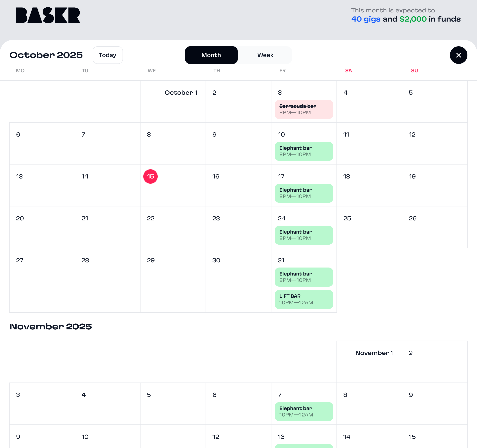Select October 25 on the calendar
The width and height of the screenshot is (477, 448).
tap(369, 227)
